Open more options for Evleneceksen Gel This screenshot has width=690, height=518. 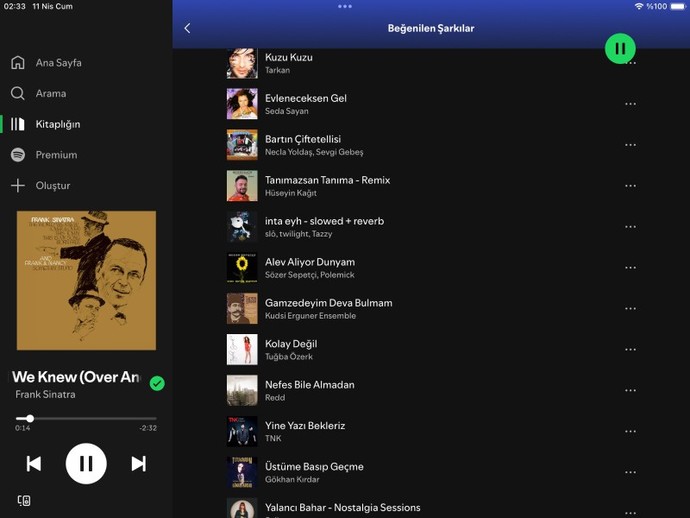(x=631, y=104)
